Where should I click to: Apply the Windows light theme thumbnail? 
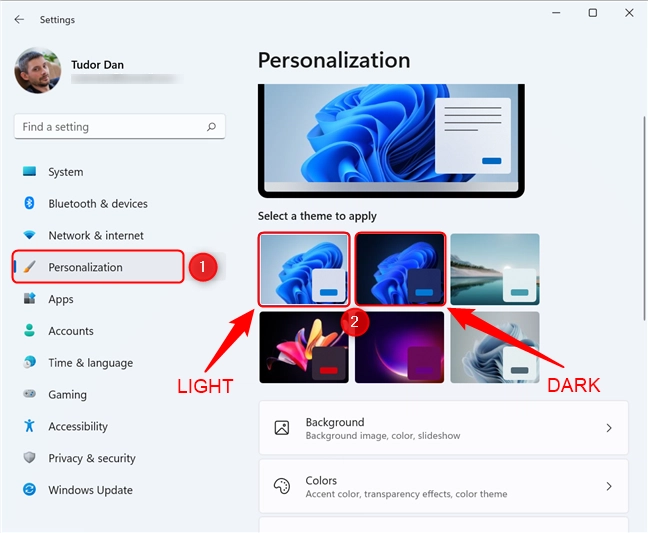pos(304,269)
